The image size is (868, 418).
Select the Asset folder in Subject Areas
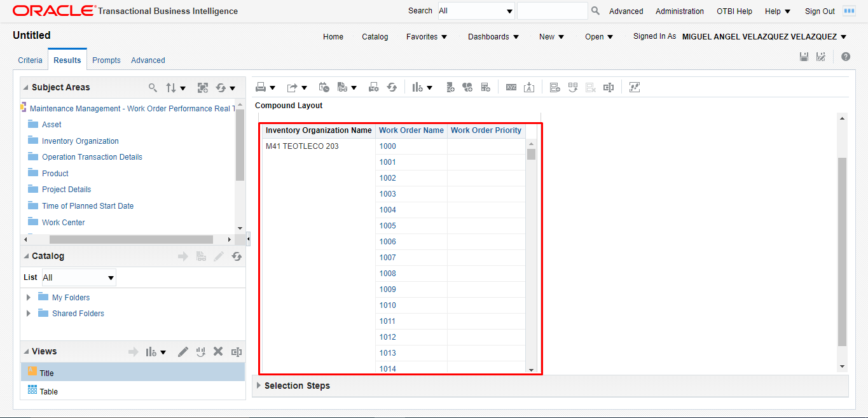tap(52, 125)
